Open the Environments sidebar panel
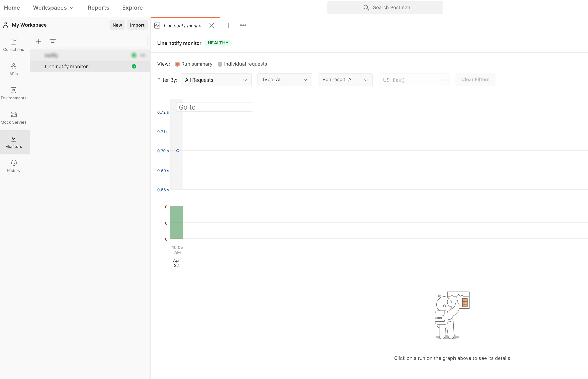Image resolution: width=588 pixels, height=379 pixels. [x=14, y=94]
